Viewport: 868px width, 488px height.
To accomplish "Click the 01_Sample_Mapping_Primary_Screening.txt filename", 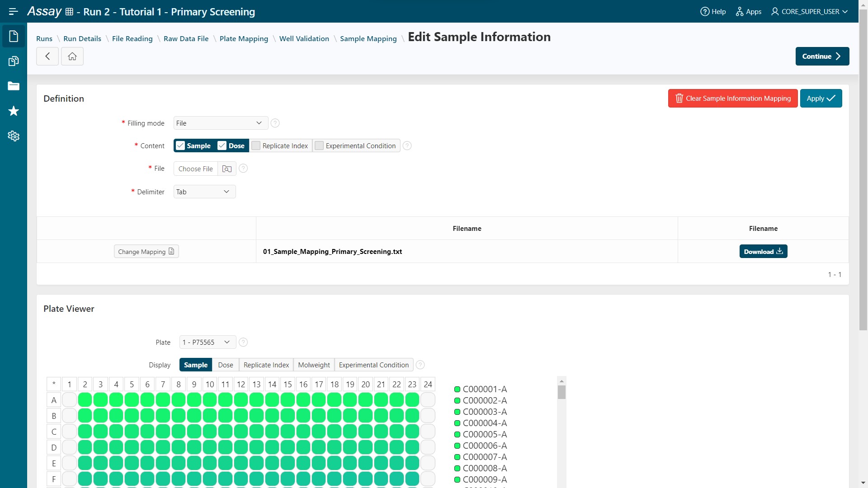I will pyautogui.click(x=332, y=252).
